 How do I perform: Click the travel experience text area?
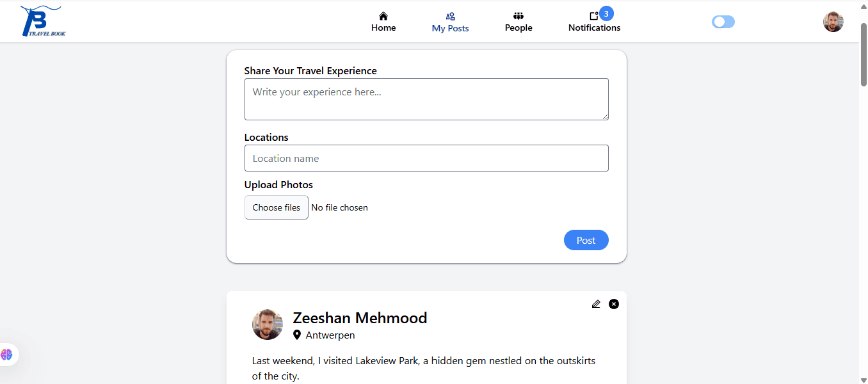pos(426,99)
